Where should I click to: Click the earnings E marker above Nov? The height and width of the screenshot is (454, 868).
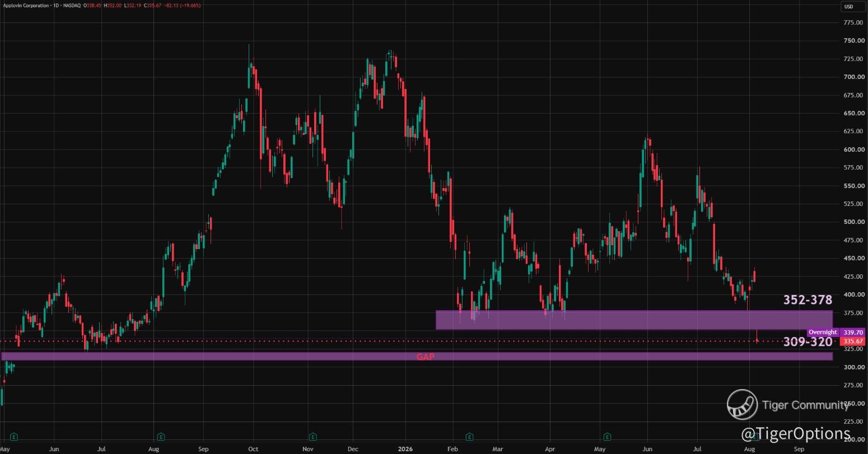tap(312, 436)
